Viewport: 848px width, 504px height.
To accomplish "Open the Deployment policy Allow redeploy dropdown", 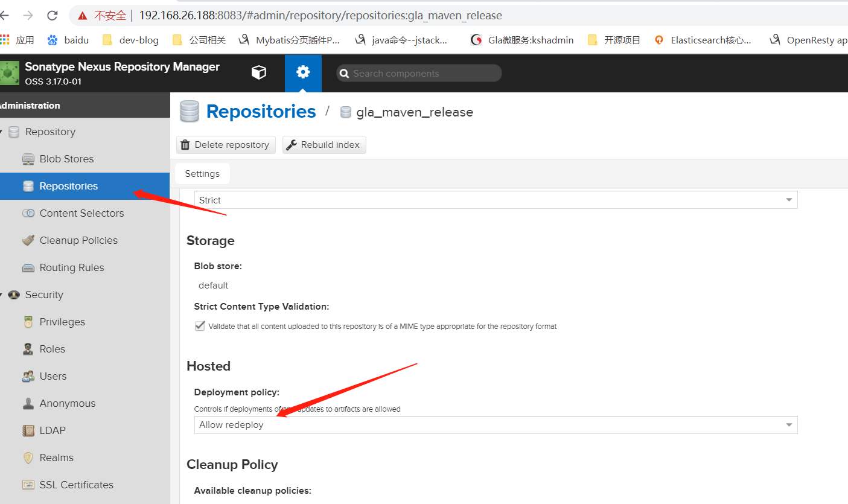I will (x=496, y=425).
